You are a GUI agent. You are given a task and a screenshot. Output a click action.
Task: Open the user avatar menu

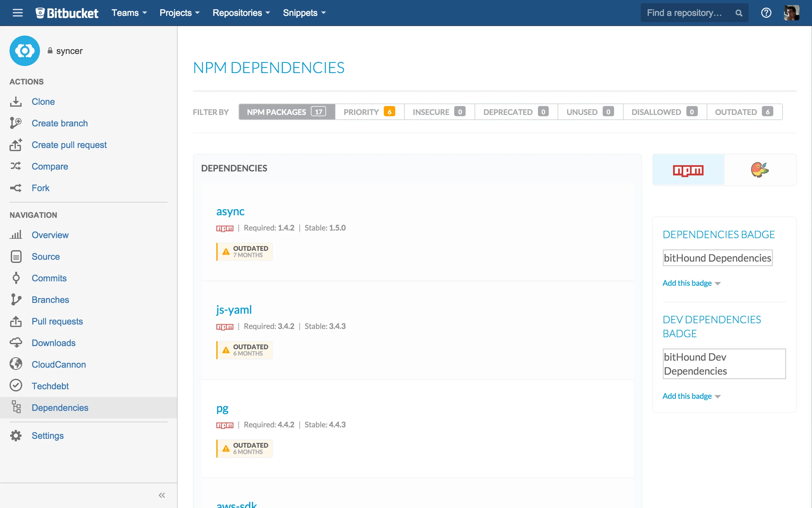tap(791, 13)
